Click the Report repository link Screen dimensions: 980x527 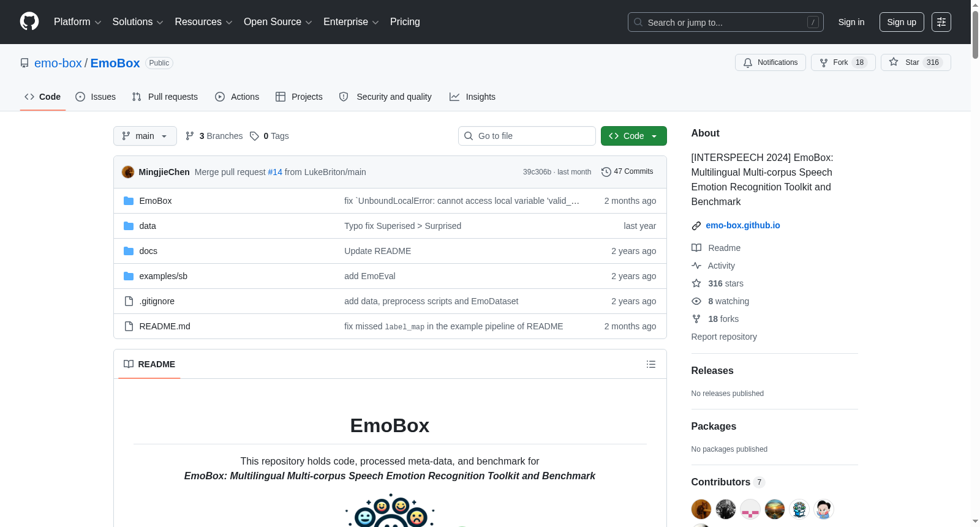(x=724, y=337)
